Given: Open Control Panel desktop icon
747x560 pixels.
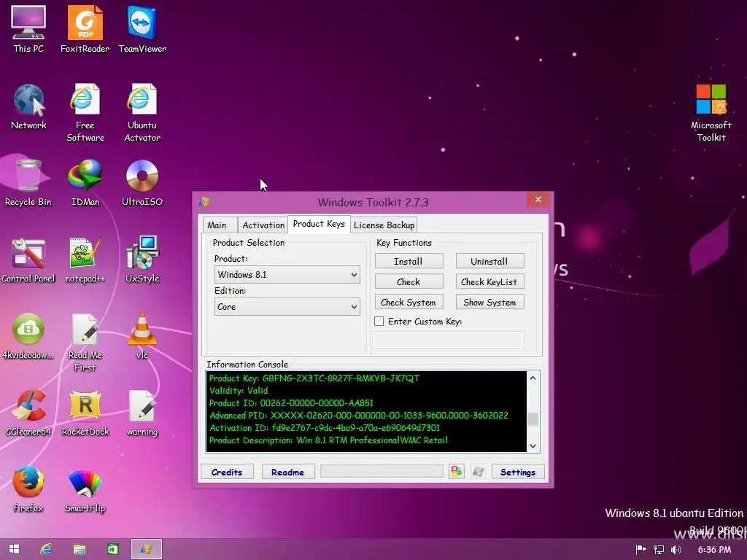Looking at the screenshot, I should click(x=28, y=260).
